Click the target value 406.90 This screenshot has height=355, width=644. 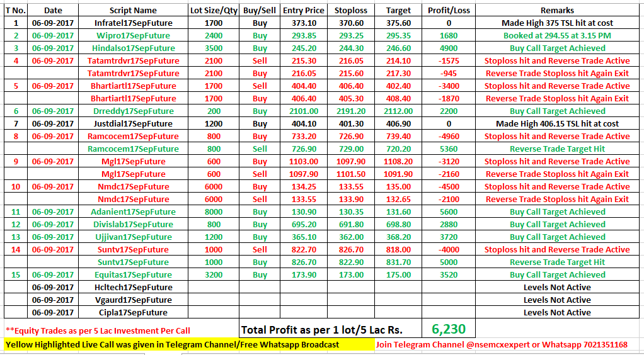(x=398, y=123)
